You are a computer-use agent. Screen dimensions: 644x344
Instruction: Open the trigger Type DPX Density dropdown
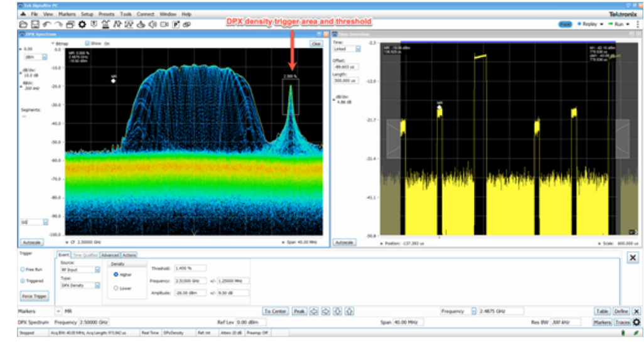[x=97, y=285]
